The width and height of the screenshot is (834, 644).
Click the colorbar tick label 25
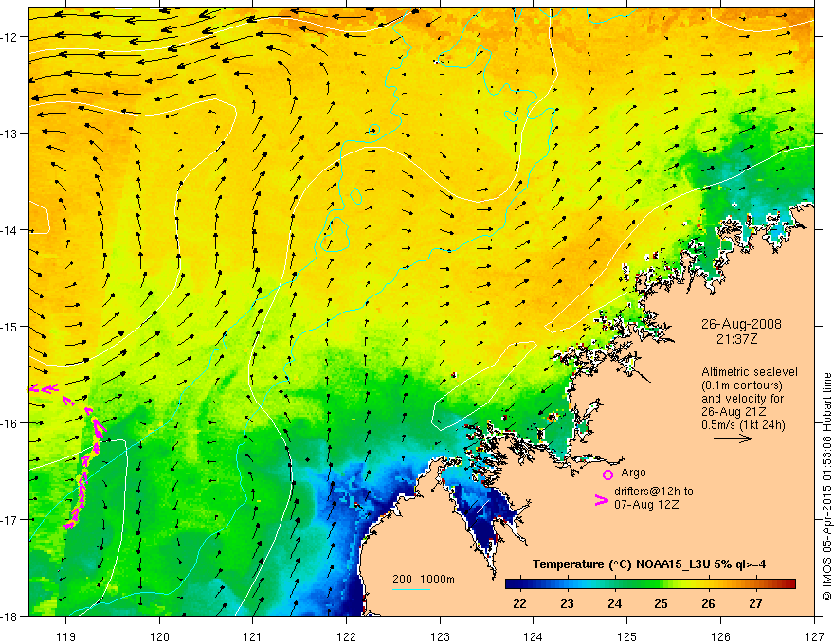(x=662, y=603)
